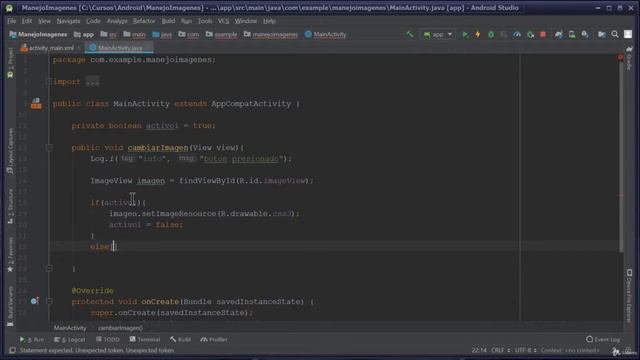
Task: Open the Layout Captures side panel
Action: point(10,151)
